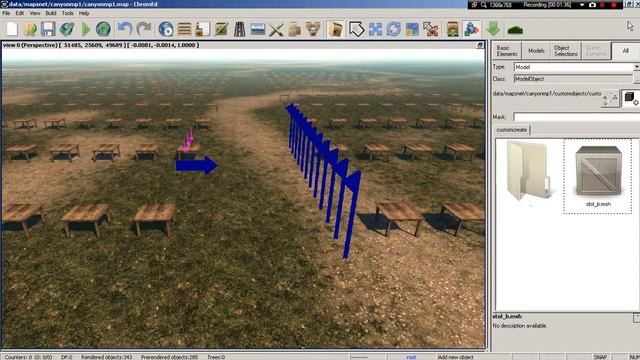Choose the blue four-arrow move tool
Image resolution: width=640 pixels, height=360 pixels.
[375, 29]
